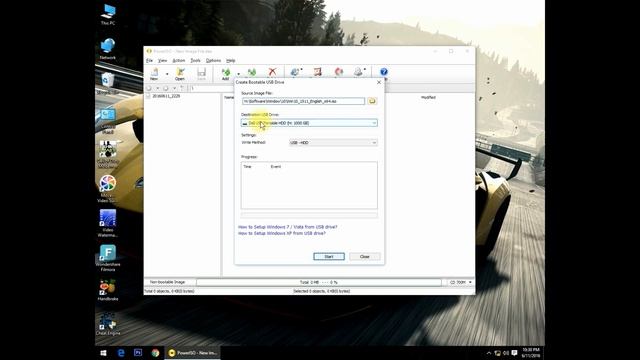The image size is (640, 360).
Task: Click the Total 0 MB progress bar
Action: [319, 282]
